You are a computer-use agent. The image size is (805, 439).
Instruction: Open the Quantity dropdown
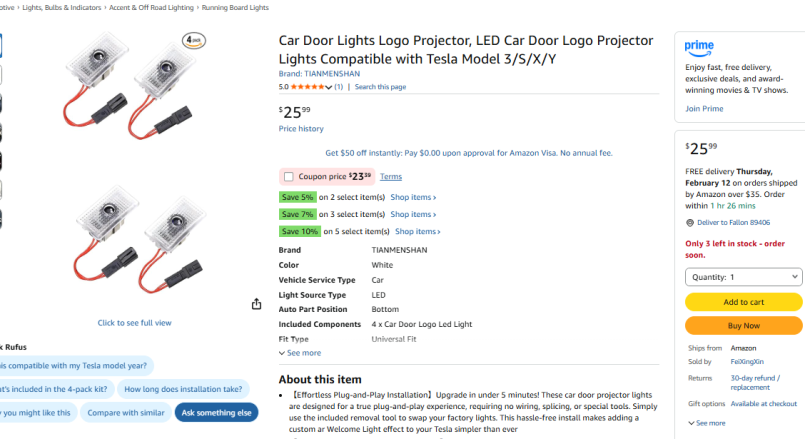tap(743, 277)
